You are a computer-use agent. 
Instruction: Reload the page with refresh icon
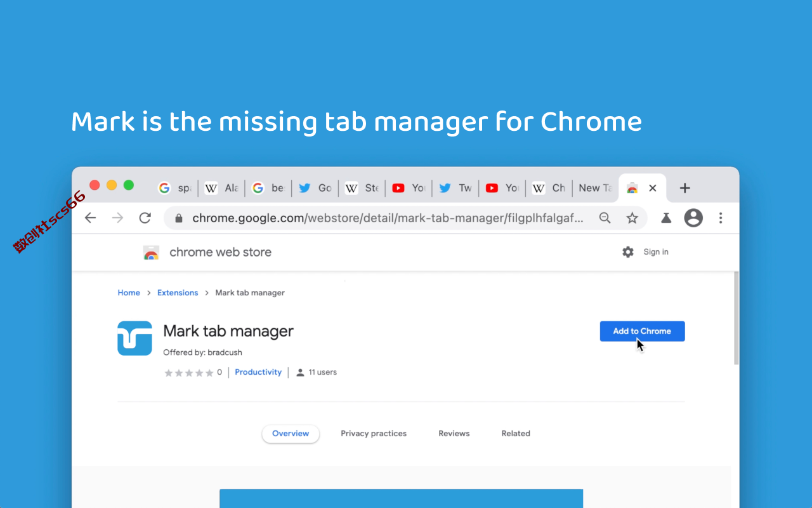point(145,218)
